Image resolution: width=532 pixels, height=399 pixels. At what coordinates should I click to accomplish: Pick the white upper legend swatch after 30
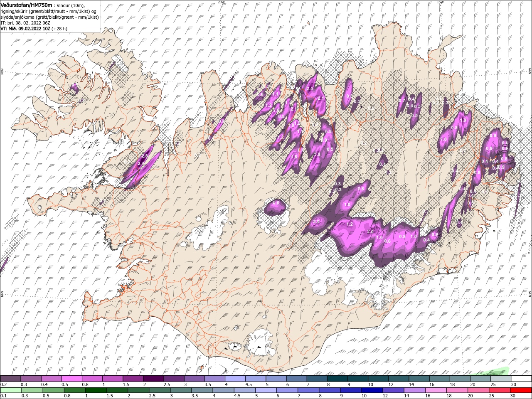521,379
